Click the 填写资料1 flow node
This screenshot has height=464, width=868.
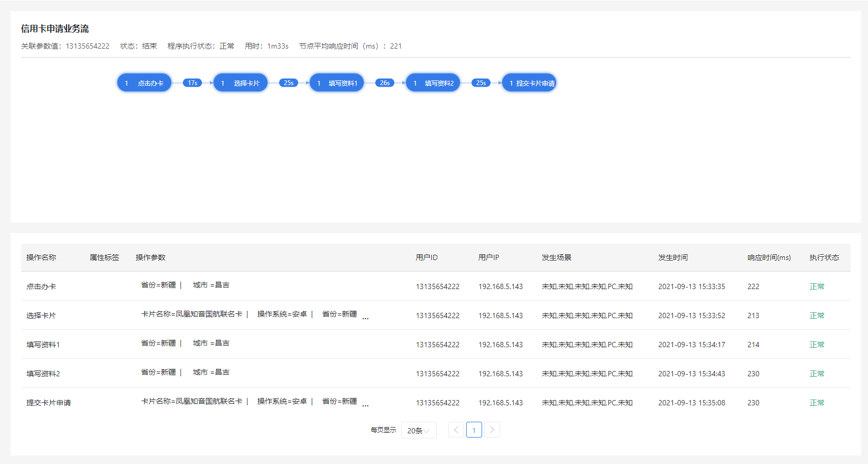tap(337, 83)
